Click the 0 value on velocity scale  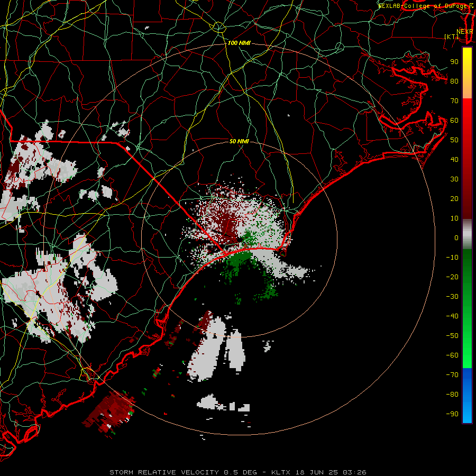click(456, 238)
